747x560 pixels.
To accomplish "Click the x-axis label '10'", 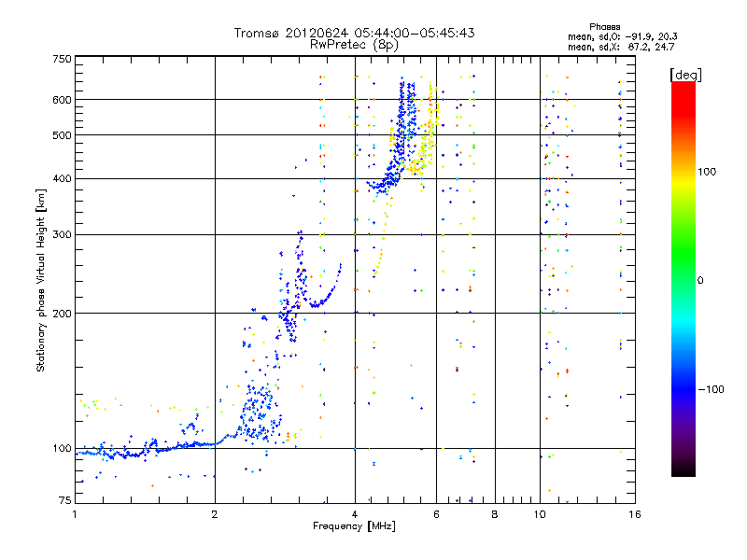I will click(x=540, y=514).
